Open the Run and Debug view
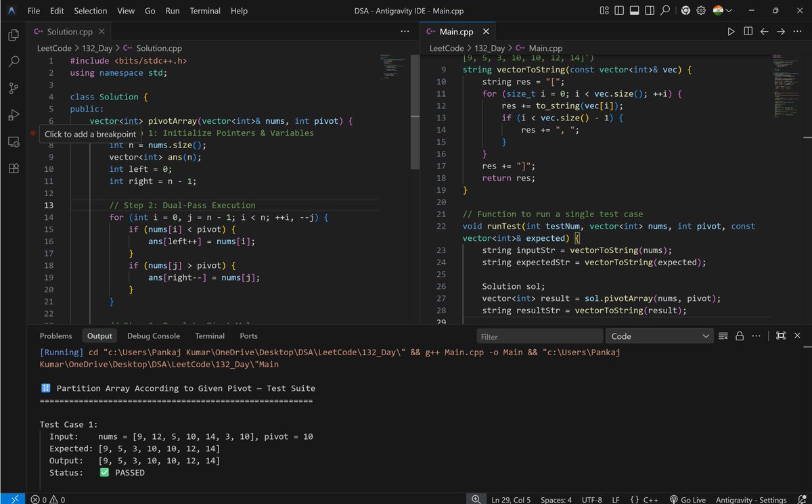Screen dimensions: 812x504 (14, 115)
